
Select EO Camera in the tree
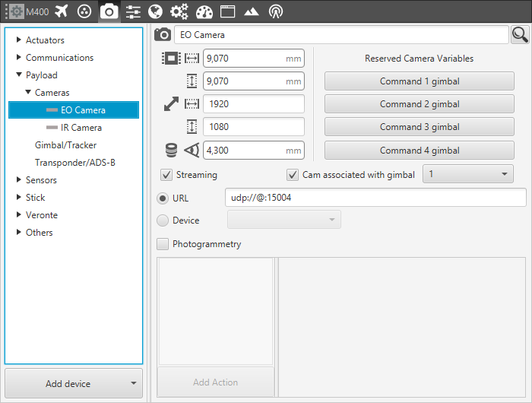(x=74, y=110)
